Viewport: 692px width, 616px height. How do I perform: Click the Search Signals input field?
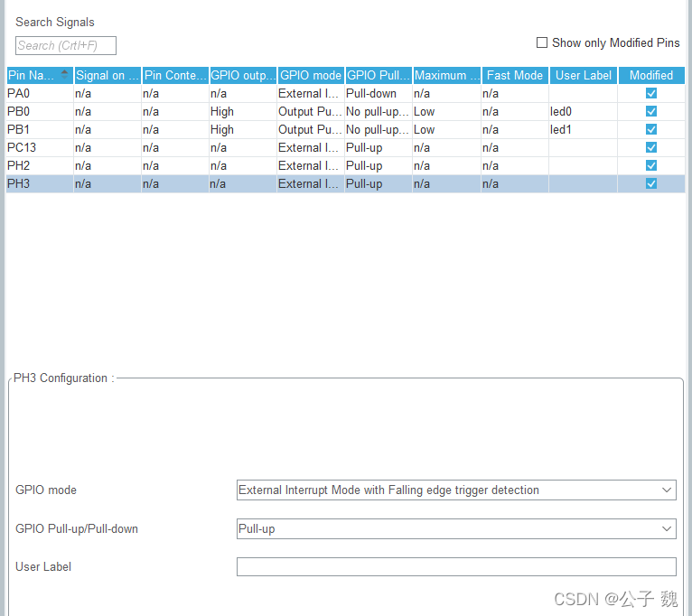66,46
